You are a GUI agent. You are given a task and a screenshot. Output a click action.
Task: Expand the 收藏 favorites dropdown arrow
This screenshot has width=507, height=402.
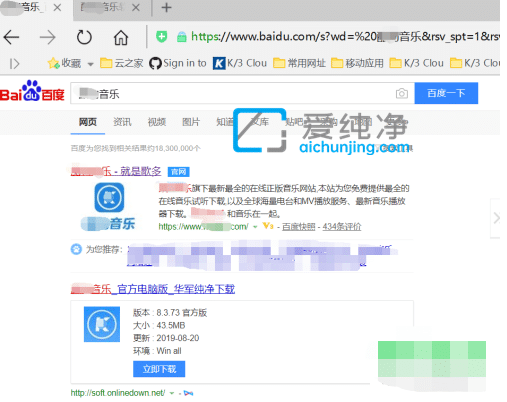[90, 64]
